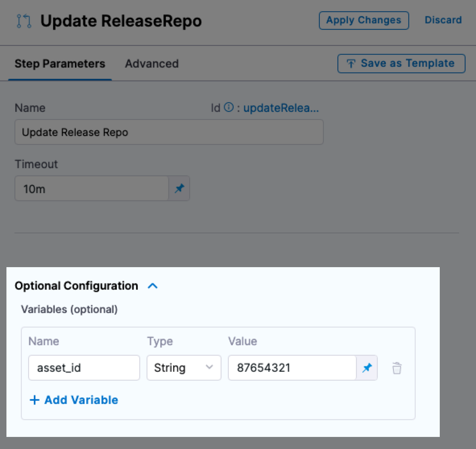The image size is (476, 449).
Task: Click the updateRelea... identifier link
Action: pyautogui.click(x=281, y=108)
